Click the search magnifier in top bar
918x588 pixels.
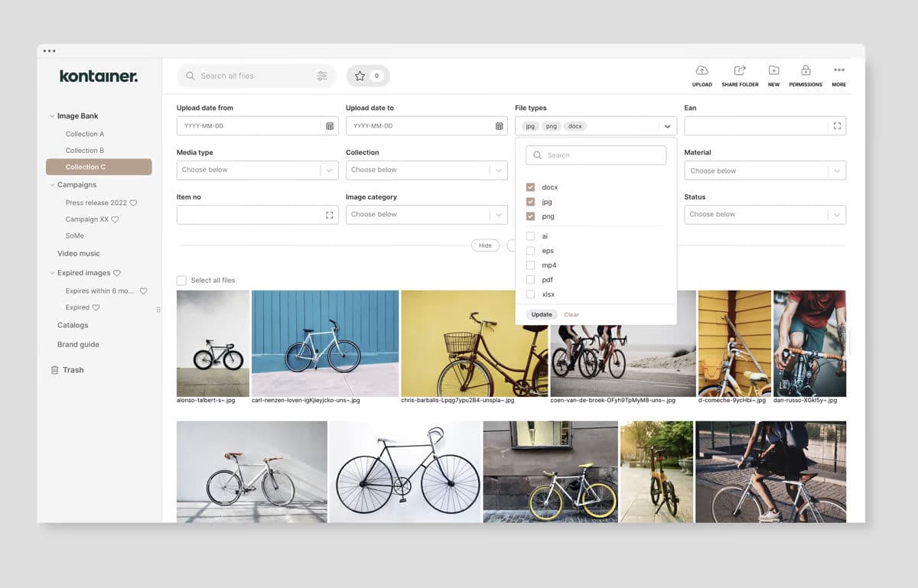[190, 76]
